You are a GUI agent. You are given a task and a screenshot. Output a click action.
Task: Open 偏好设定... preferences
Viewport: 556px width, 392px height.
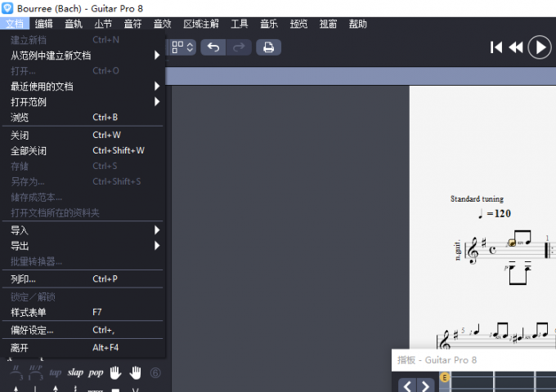click(x=82, y=330)
